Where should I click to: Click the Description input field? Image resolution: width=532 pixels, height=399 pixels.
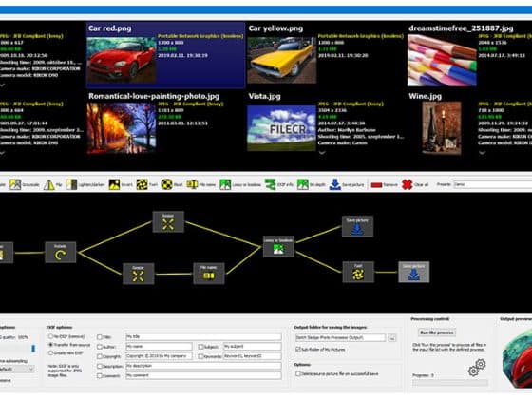click(203, 366)
